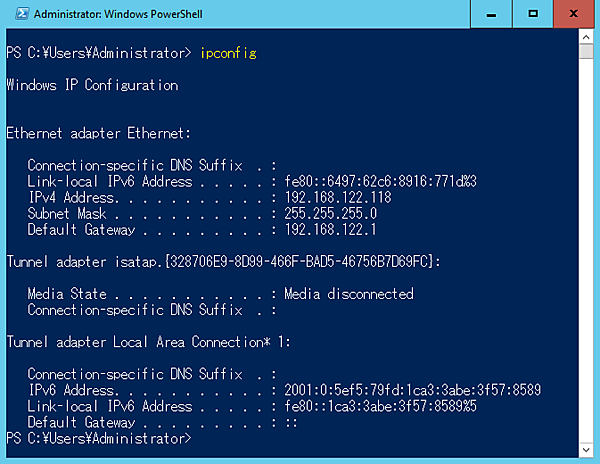Viewport: 600px width, 464px height.
Task: Close the Administrator PowerShell window
Action: (x=577, y=14)
